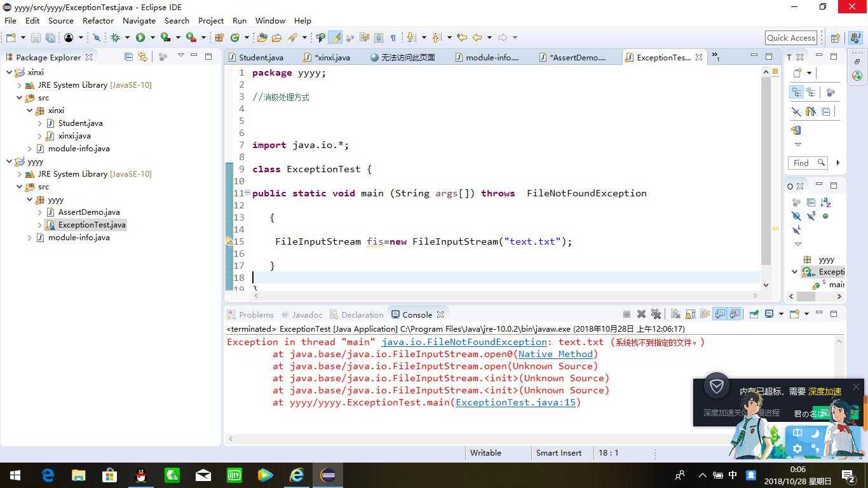Click Find field in Task List
Viewport: 868px width, 488px height.
(807, 163)
